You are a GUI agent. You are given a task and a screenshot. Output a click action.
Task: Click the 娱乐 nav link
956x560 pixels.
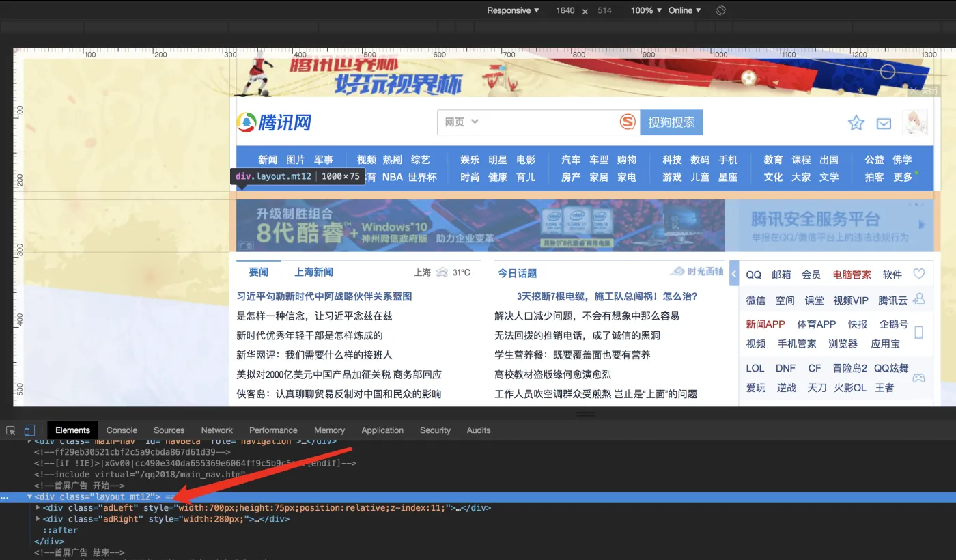tap(470, 159)
